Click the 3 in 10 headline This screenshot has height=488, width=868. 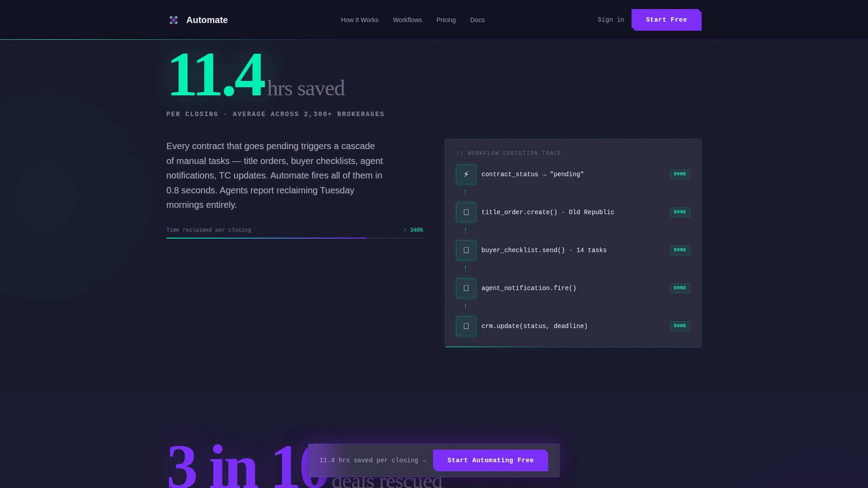[x=247, y=465]
